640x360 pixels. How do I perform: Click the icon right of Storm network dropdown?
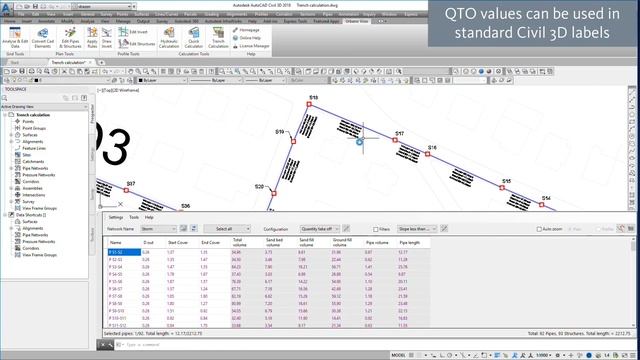click(184, 229)
